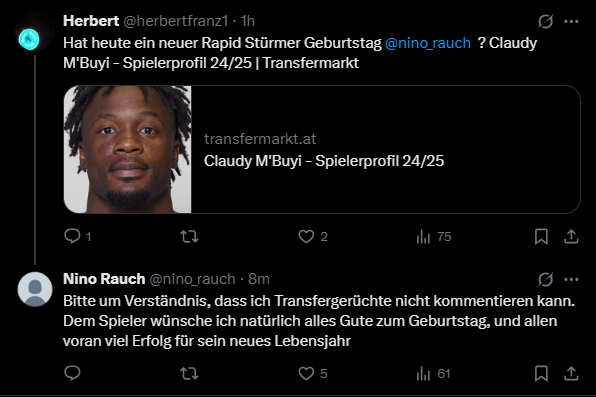596x397 pixels.
Task: Bookmark Herbert's tweet
Action: click(541, 237)
